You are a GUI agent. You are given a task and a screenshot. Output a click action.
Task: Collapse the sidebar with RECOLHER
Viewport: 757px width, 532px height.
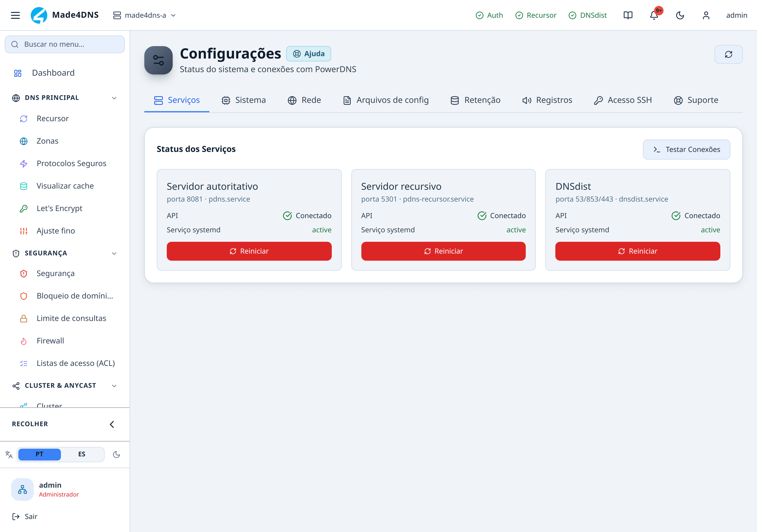65,424
